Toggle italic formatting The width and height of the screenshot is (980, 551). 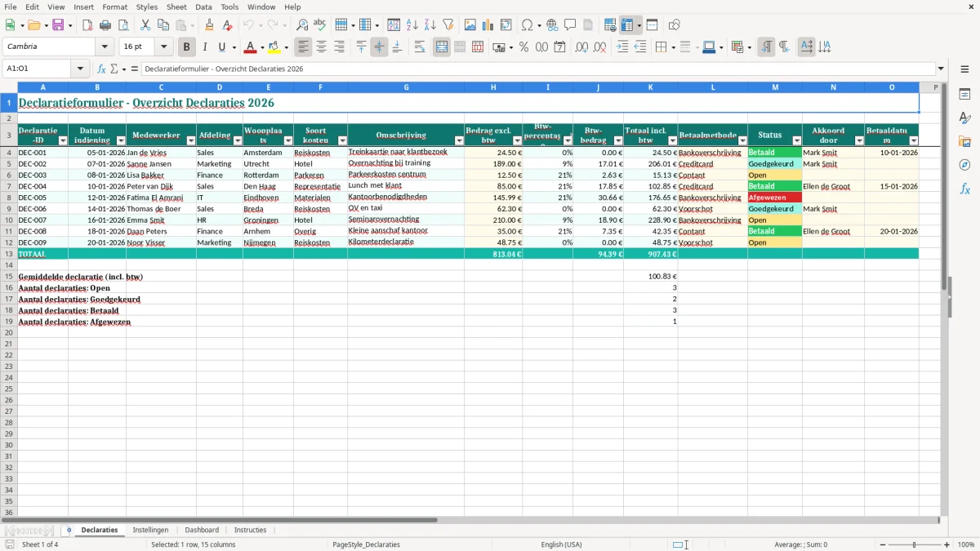tap(205, 47)
